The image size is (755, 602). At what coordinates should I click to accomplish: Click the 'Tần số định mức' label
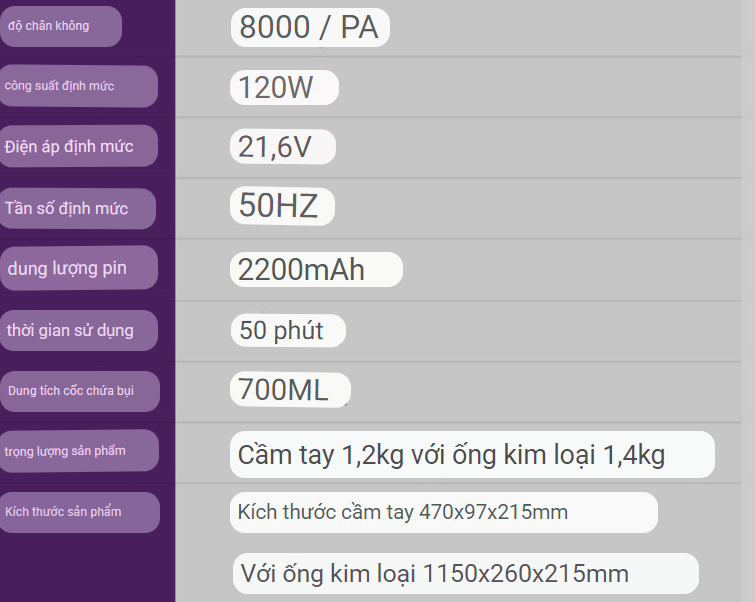tap(78, 209)
